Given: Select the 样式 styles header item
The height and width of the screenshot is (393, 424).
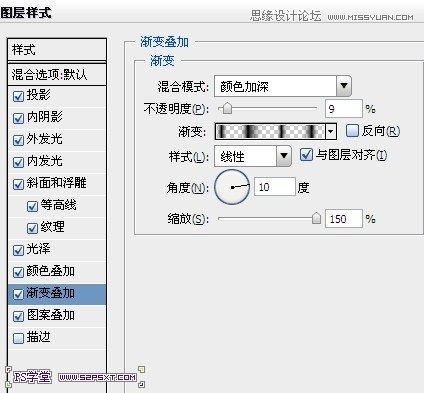Looking at the screenshot, I should [x=57, y=50].
